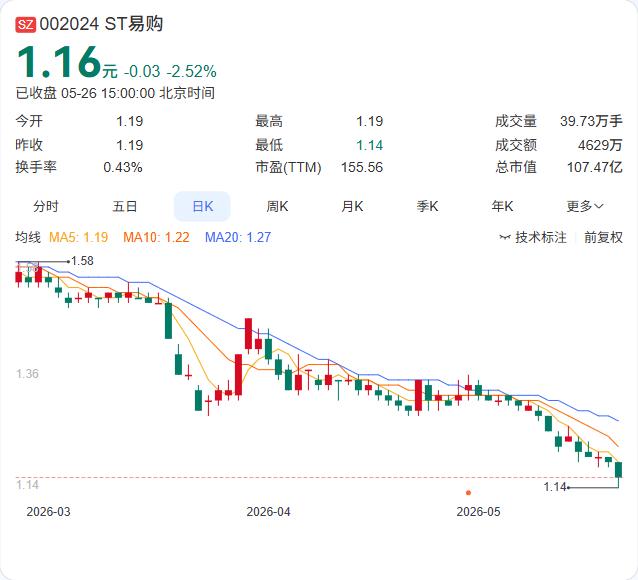Click the 已收盘 05-26 15:00:00 北京时间 status text

click(x=115, y=93)
